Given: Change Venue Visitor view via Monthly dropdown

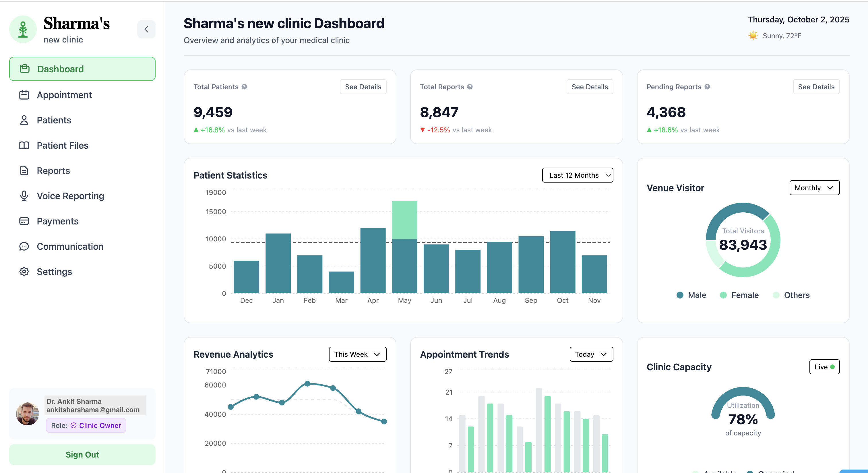Looking at the screenshot, I should [814, 188].
